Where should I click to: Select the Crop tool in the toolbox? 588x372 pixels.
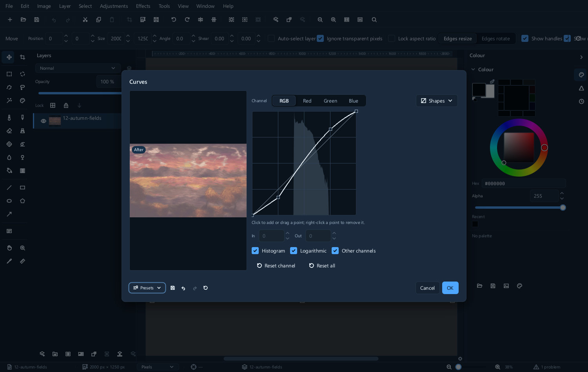click(x=22, y=57)
